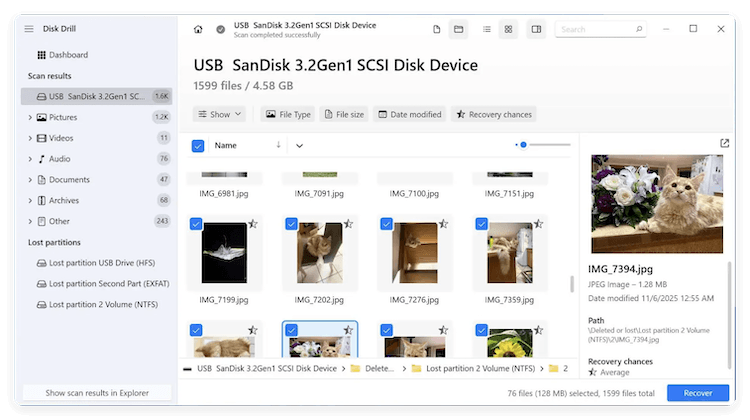
Task: Expand the Documents category in sidebar
Action: pos(30,180)
